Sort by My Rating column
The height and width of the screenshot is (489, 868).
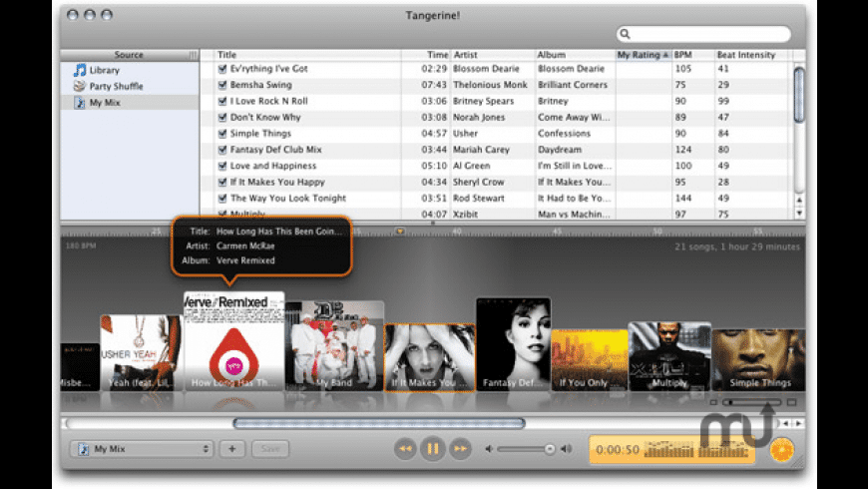644,55
